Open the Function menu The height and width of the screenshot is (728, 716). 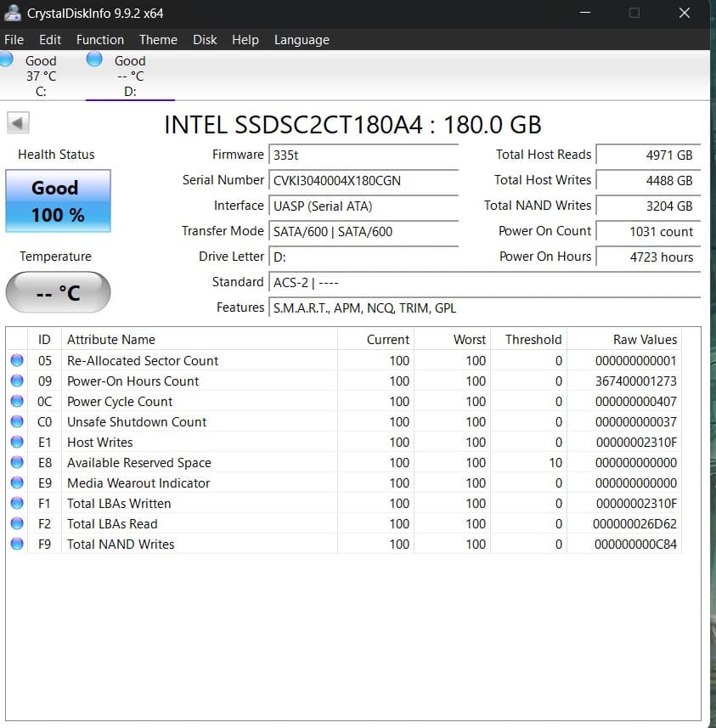[100, 40]
